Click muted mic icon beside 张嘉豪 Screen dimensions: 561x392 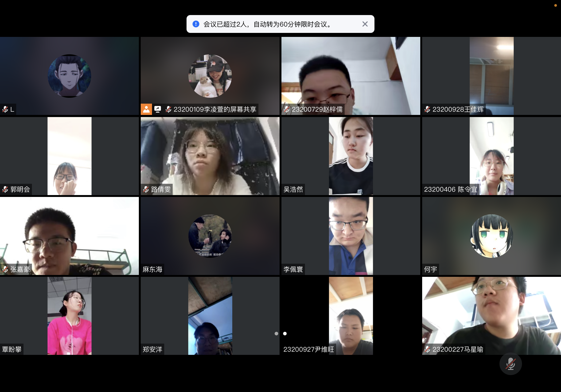[5, 269]
